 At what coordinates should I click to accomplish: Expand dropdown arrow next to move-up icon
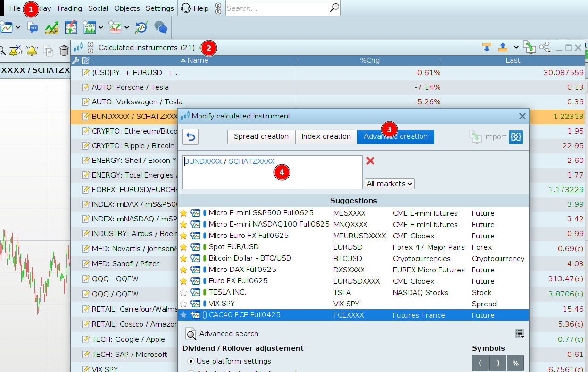click(516, 48)
